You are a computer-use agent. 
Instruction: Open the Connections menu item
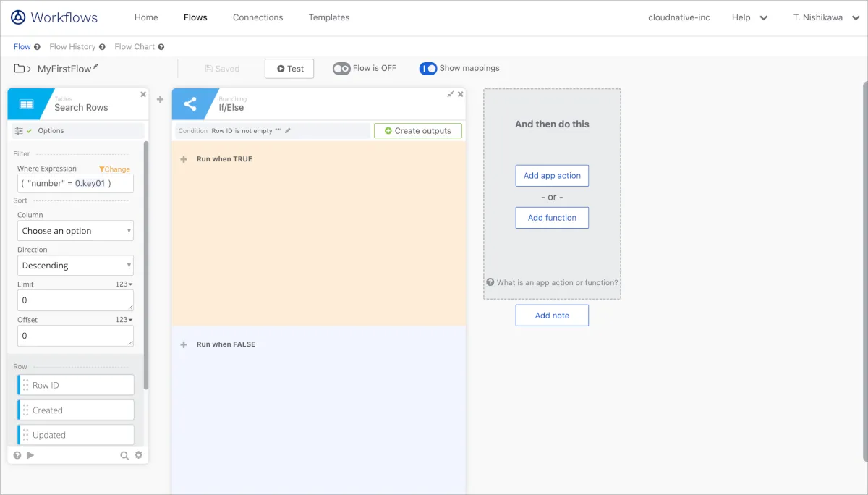pos(258,17)
